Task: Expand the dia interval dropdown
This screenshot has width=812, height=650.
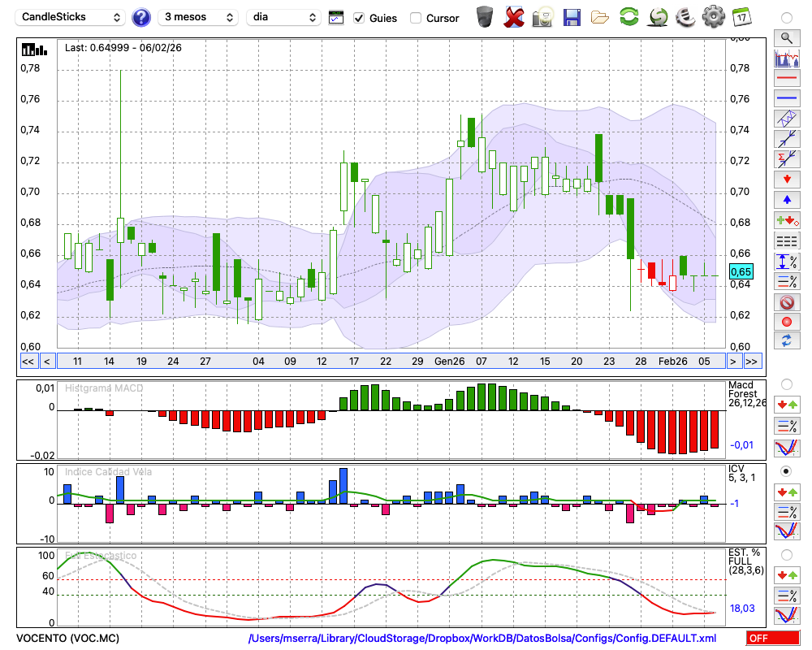Action: [x=284, y=17]
